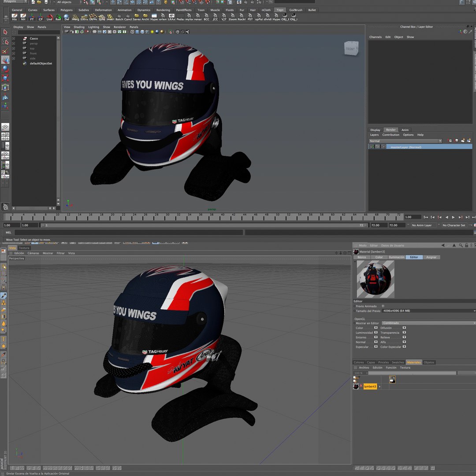
Task: Click the Básico material tab
Action: pos(361,257)
